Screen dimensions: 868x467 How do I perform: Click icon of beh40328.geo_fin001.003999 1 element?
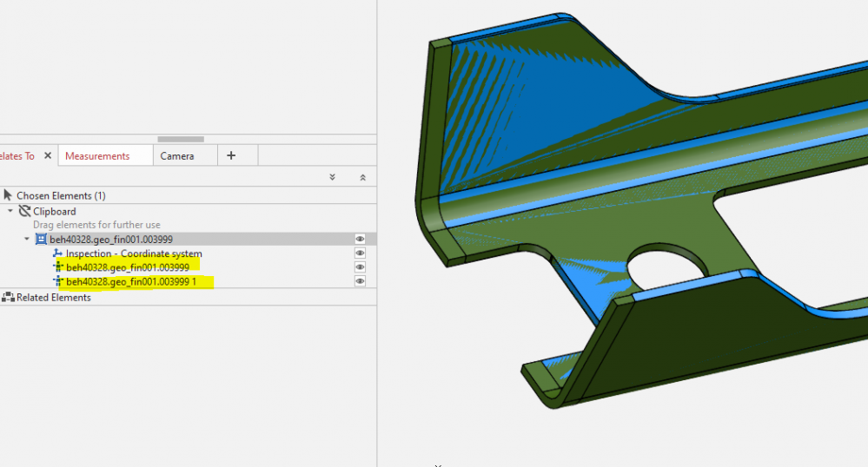coord(58,281)
